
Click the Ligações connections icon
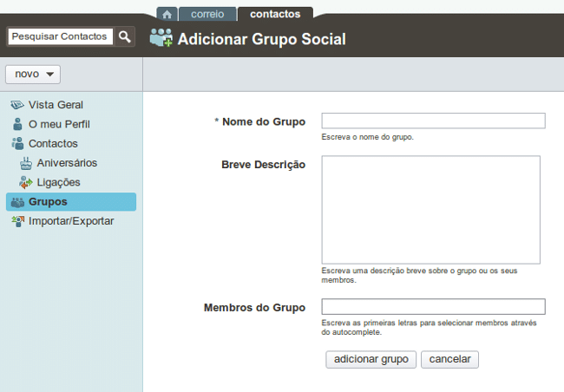26,182
